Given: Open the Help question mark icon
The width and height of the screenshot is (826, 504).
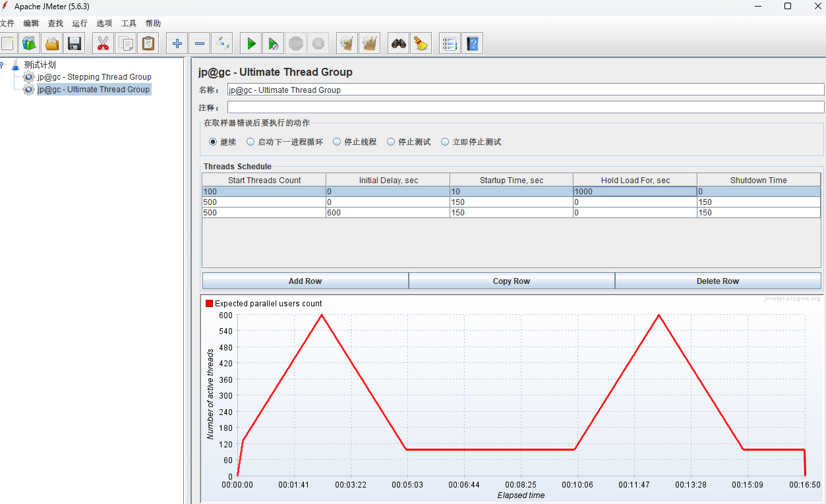Looking at the screenshot, I should [472, 43].
